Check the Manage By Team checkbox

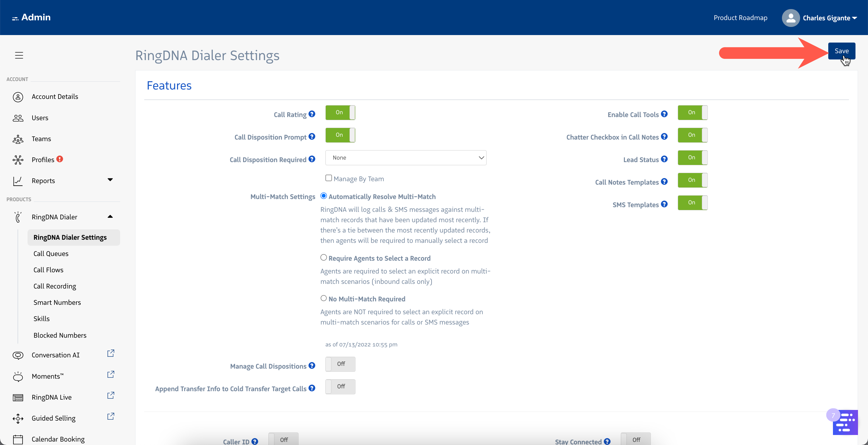coord(329,178)
